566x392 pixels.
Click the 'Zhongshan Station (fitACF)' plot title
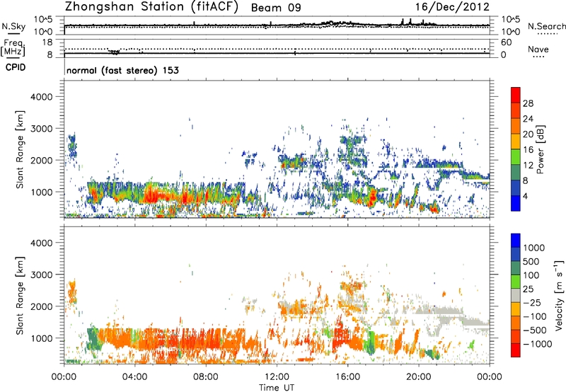tap(152, 7)
